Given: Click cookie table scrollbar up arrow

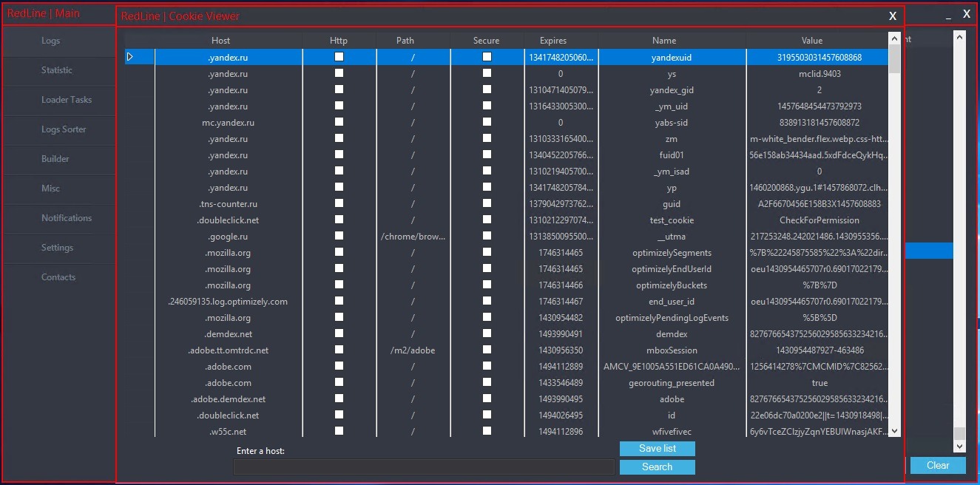Looking at the screenshot, I should pos(895,39).
